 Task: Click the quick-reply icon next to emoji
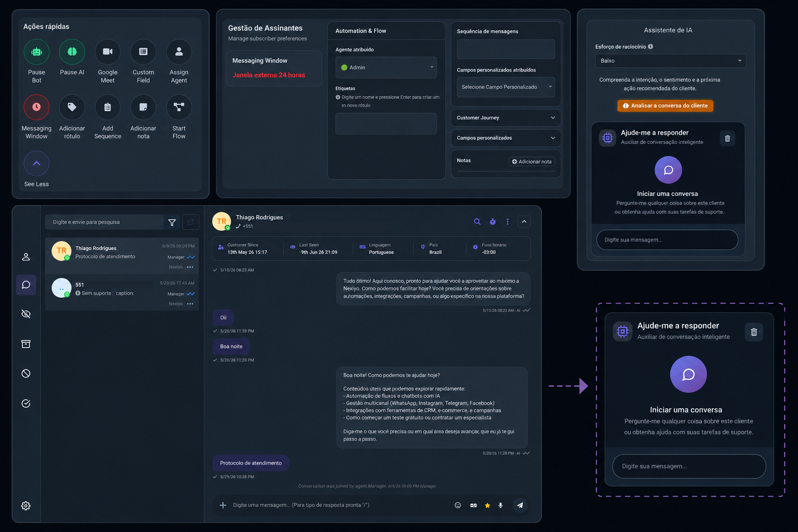[473, 505]
